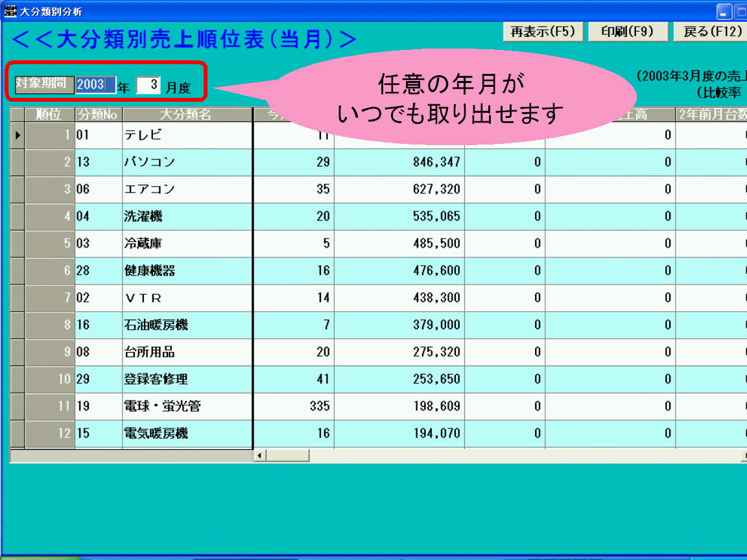The width and height of the screenshot is (747, 560).
Task: Click the app icon in the title bar
Action: pos(10,12)
